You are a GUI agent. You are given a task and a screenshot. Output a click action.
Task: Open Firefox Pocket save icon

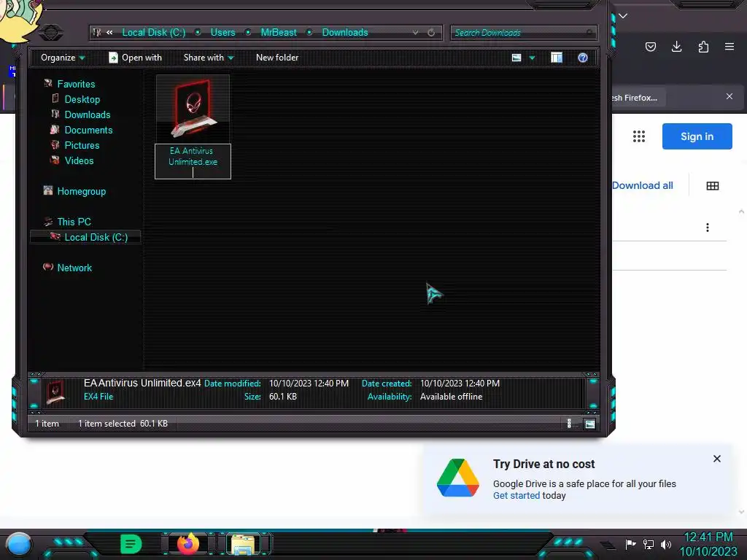pyautogui.click(x=651, y=47)
